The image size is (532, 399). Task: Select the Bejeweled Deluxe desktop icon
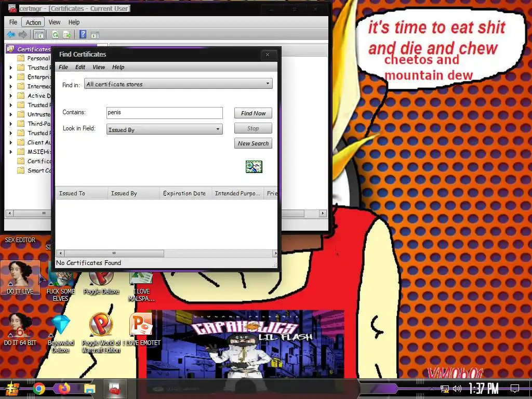61,333
